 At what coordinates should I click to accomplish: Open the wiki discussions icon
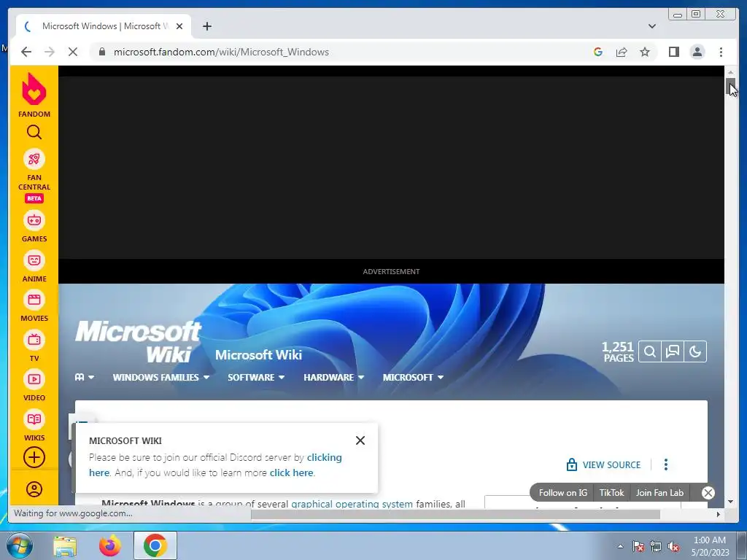click(672, 352)
